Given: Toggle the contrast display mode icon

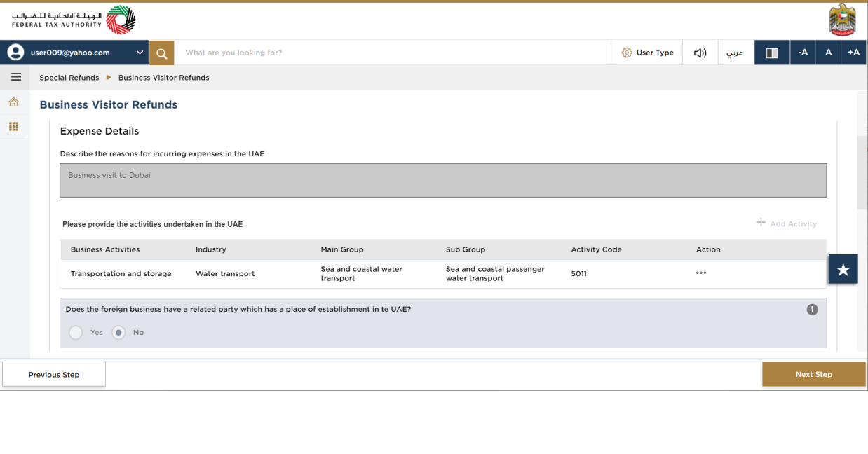Looking at the screenshot, I should click(772, 53).
